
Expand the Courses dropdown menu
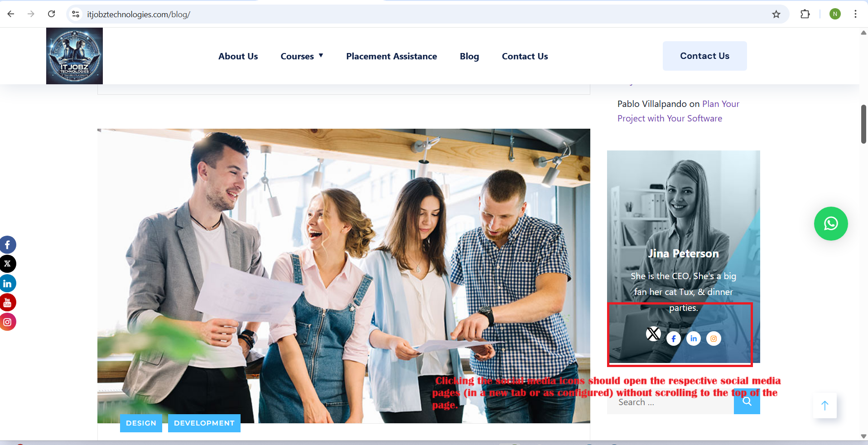pos(302,56)
